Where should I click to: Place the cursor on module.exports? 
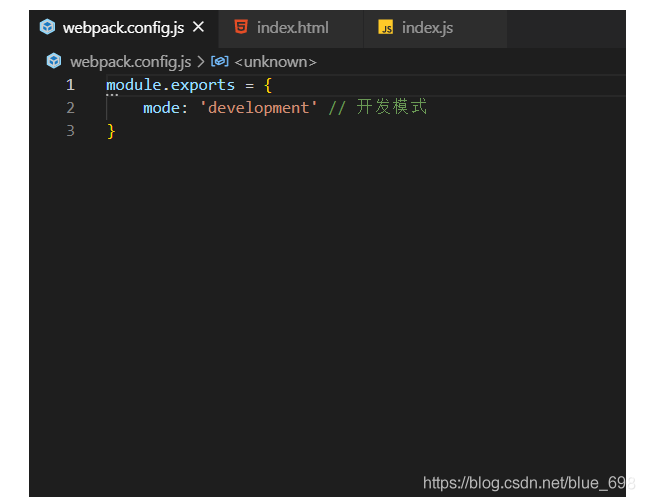pos(170,85)
